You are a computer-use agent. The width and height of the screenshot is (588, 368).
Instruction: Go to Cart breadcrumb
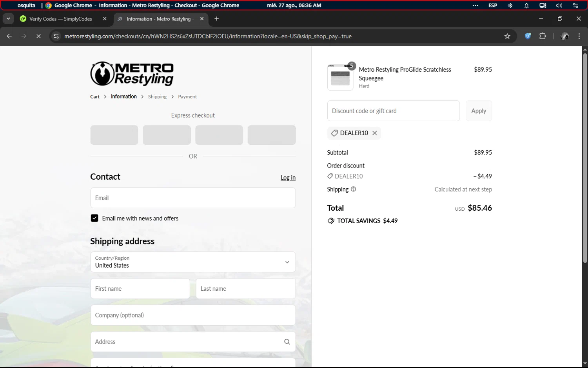95,97
